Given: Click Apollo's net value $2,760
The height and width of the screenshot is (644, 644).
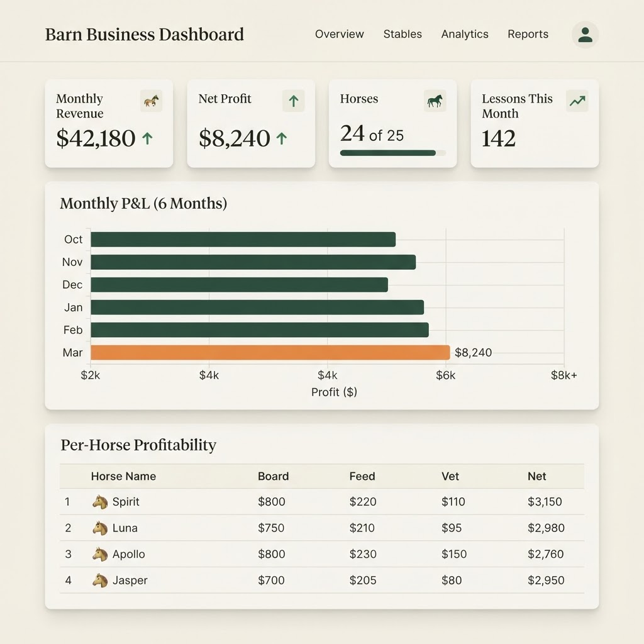Looking at the screenshot, I should tap(545, 554).
